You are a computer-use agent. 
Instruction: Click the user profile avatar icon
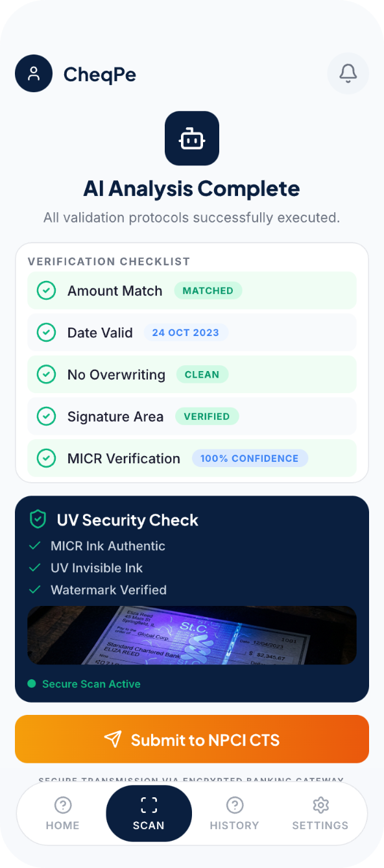[x=33, y=73]
